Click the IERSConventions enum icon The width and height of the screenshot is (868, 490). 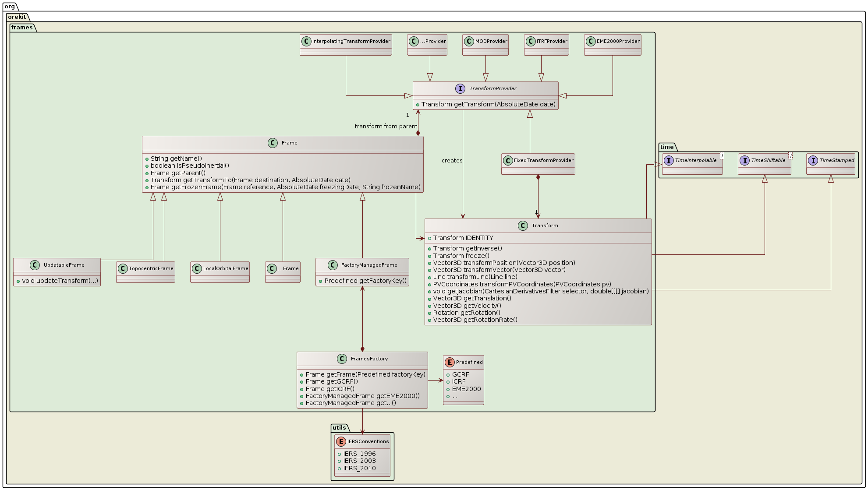tap(341, 442)
